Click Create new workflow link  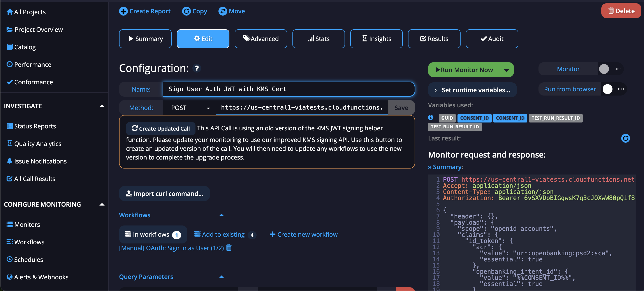point(303,234)
